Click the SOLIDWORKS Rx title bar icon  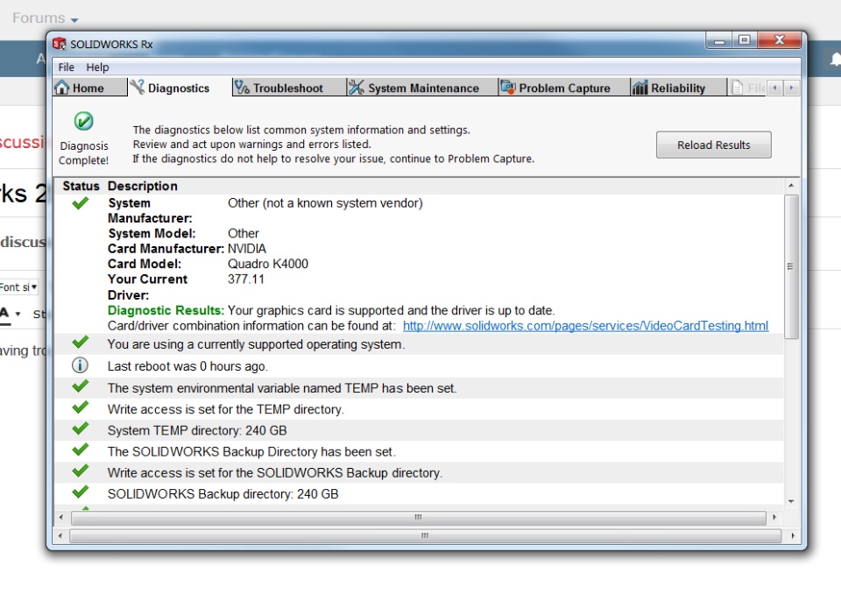59,44
